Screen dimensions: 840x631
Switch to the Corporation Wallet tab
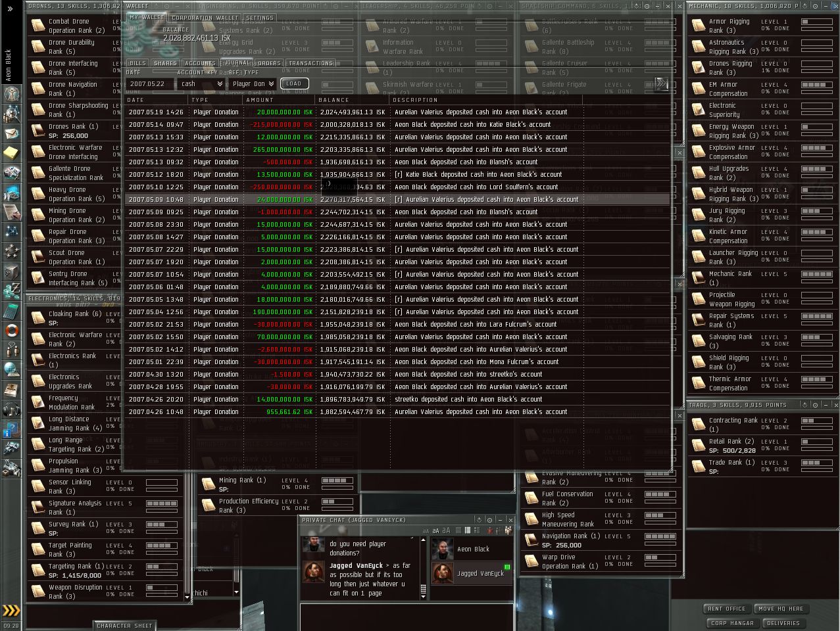pos(205,18)
